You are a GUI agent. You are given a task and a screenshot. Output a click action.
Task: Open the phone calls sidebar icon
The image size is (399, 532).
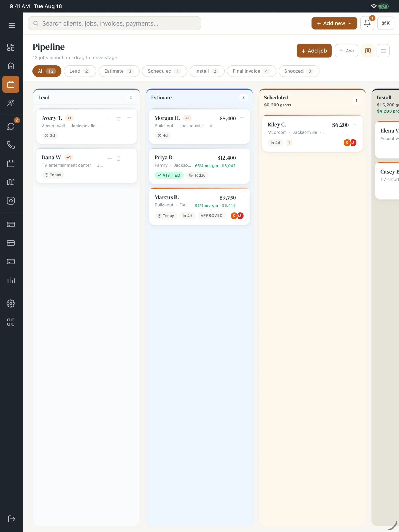(11, 145)
